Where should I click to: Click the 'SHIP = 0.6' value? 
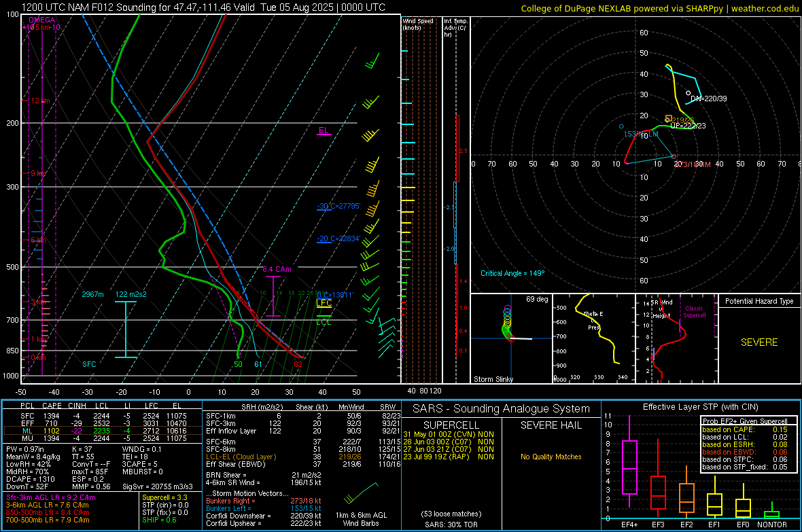click(159, 520)
